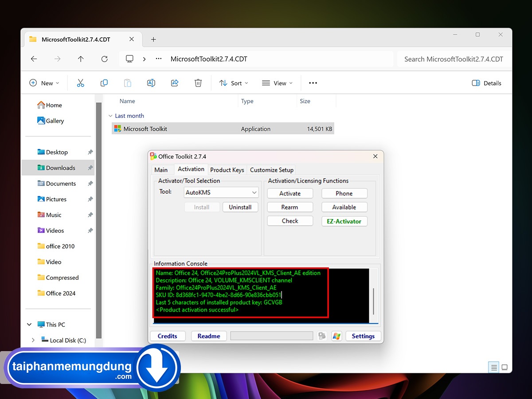This screenshot has width=532, height=399.
Task: Collapse the Last month group
Action: click(110, 116)
